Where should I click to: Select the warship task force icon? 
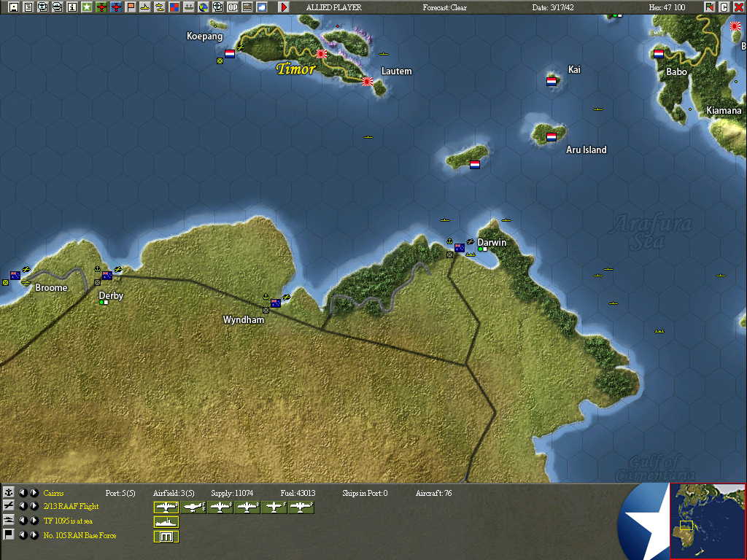[166, 522]
